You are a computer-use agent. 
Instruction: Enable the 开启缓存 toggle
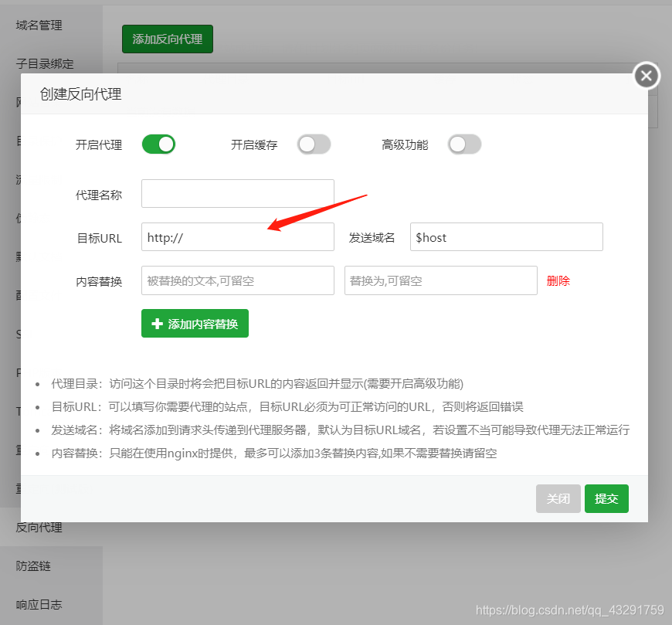click(x=314, y=144)
